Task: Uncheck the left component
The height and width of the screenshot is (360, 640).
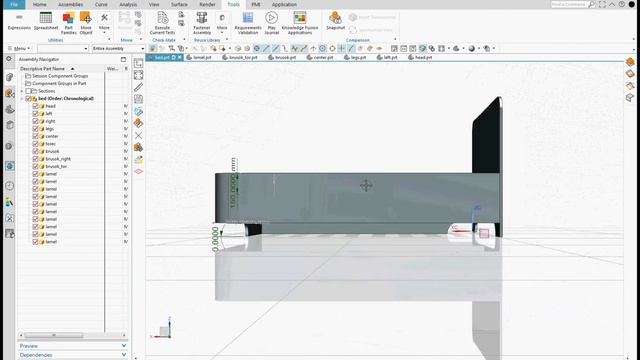Action: (35, 113)
